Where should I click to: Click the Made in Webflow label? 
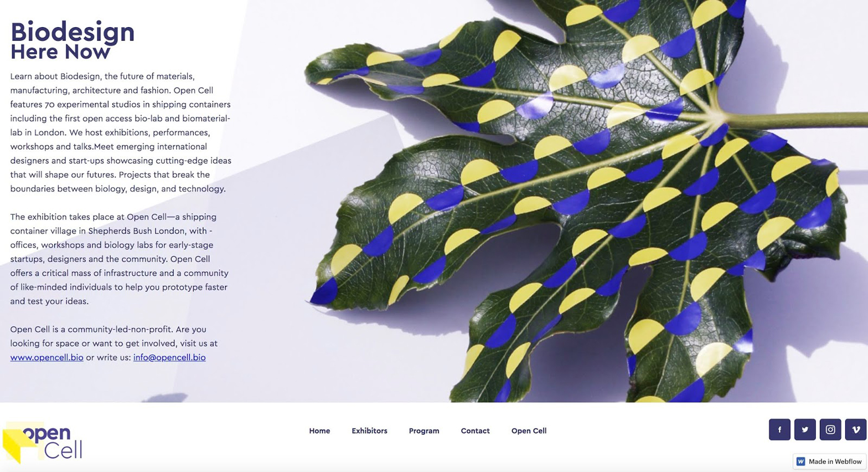click(x=835, y=461)
